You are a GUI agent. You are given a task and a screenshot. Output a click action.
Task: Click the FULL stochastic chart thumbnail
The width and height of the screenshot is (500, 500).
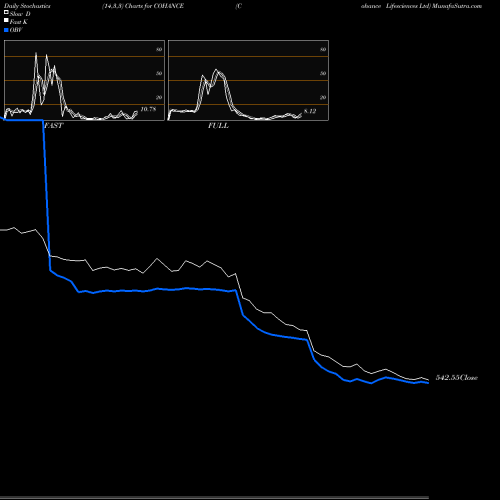pyautogui.click(x=248, y=80)
